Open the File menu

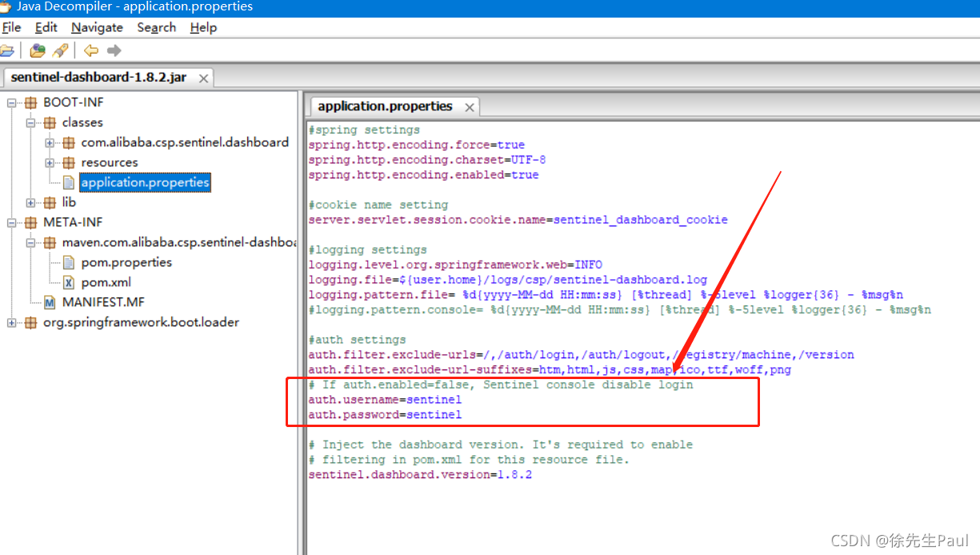click(x=11, y=27)
